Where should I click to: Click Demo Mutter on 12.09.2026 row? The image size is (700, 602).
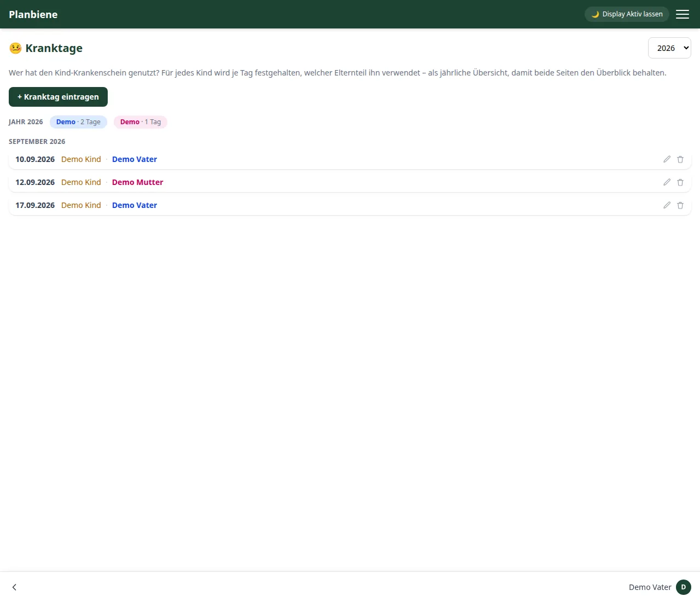tap(138, 182)
